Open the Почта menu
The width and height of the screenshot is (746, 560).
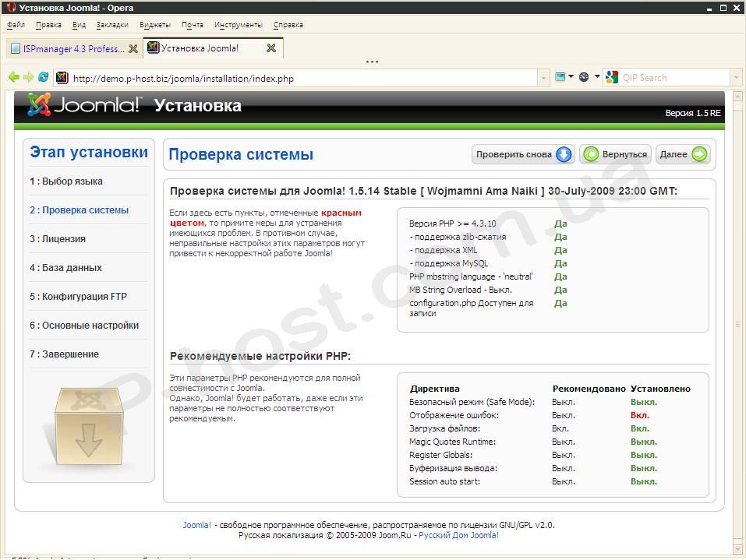pos(193,25)
